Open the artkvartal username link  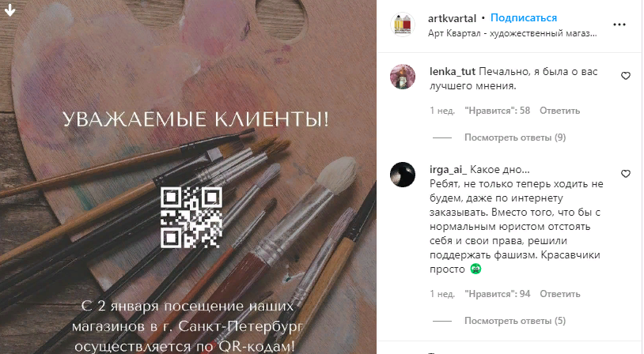pos(452,18)
